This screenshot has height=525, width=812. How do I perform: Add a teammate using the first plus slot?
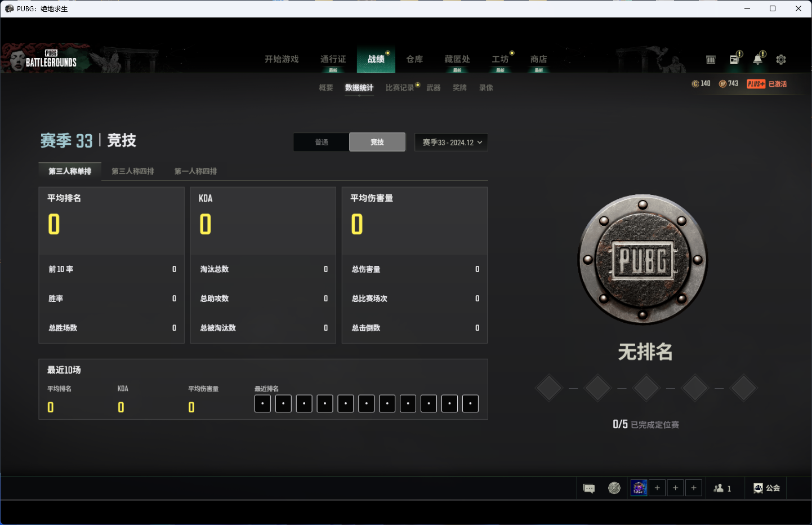(657, 488)
